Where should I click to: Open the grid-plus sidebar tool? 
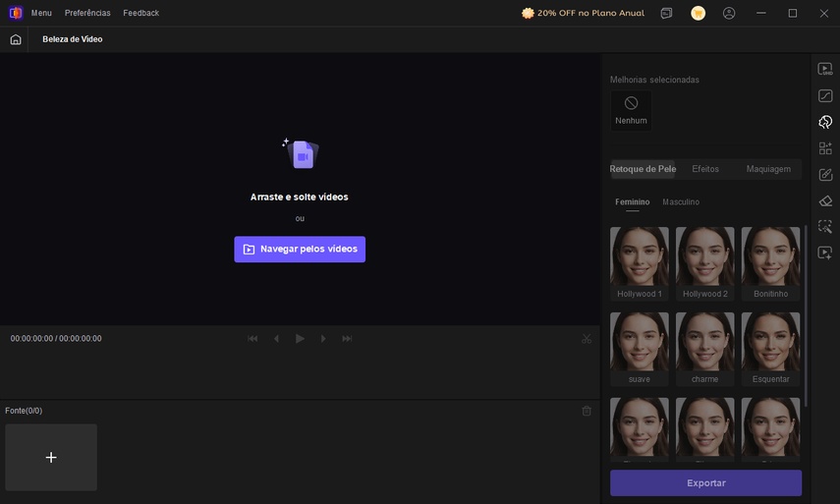tap(825, 148)
